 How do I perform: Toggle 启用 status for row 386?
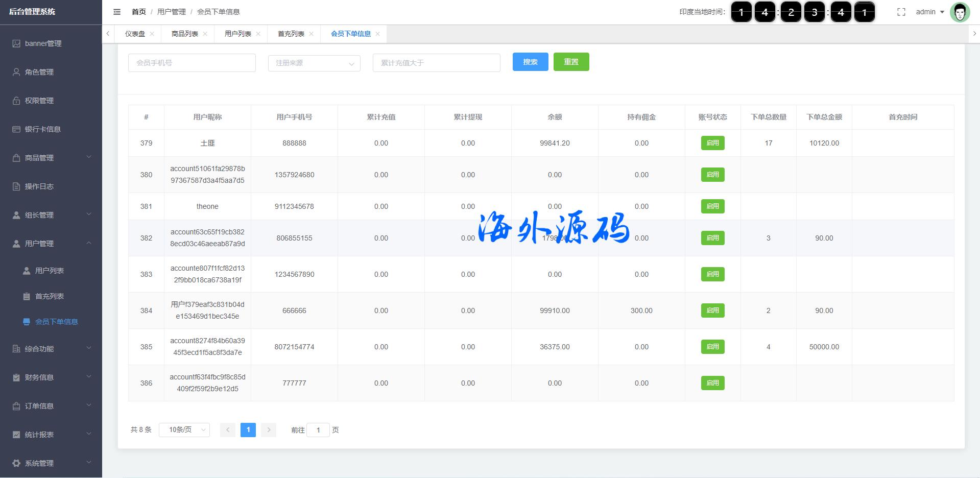[712, 383]
